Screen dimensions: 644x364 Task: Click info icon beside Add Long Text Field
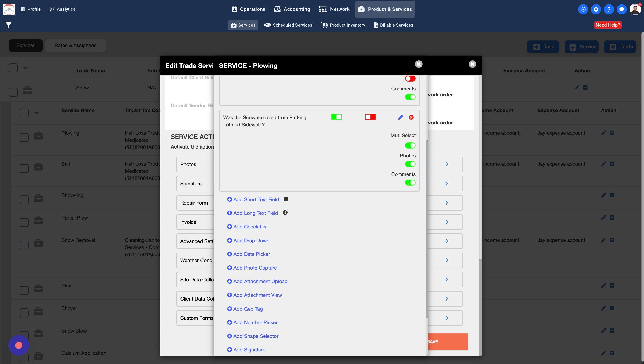coord(285,213)
